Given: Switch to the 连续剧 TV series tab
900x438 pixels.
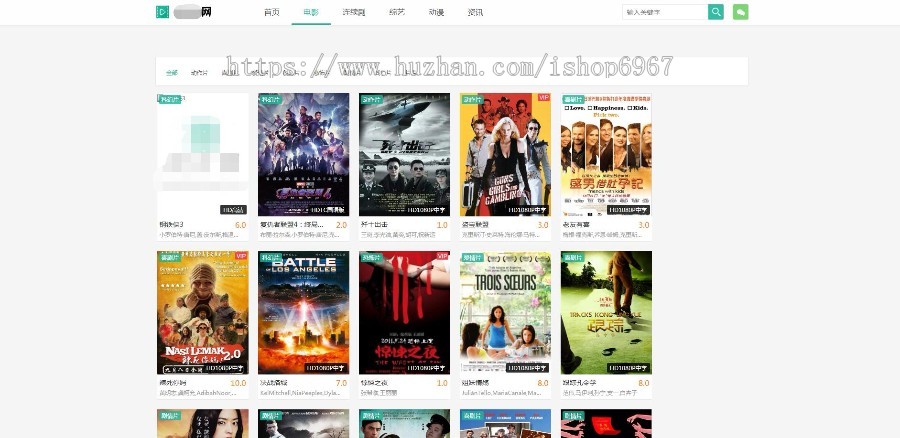Looking at the screenshot, I should (x=354, y=12).
